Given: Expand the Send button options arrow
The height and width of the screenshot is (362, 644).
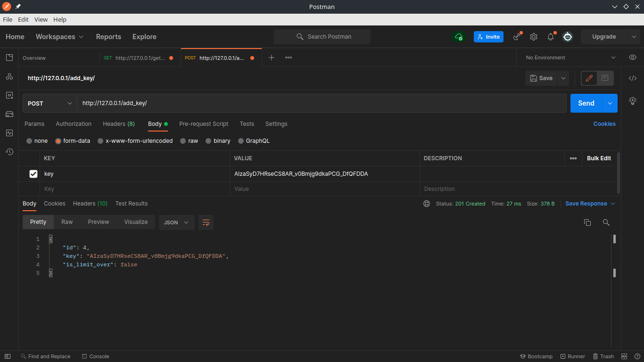Looking at the screenshot, I should pyautogui.click(x=610, y=103).
